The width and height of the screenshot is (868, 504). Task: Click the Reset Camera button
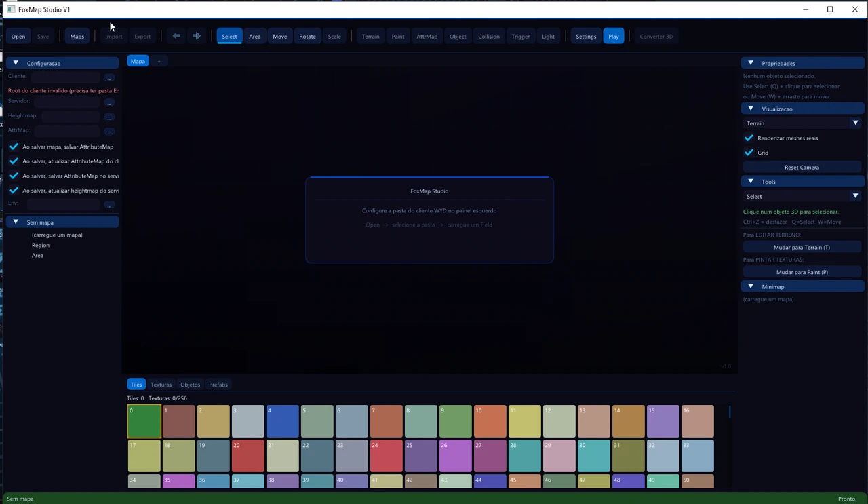pos(802,167)
